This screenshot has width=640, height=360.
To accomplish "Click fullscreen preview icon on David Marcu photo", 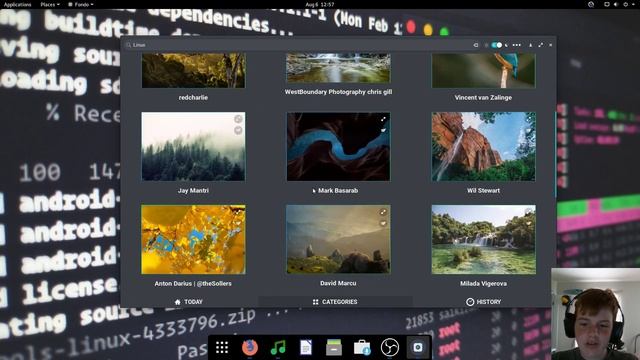I will tap(383, 212).
